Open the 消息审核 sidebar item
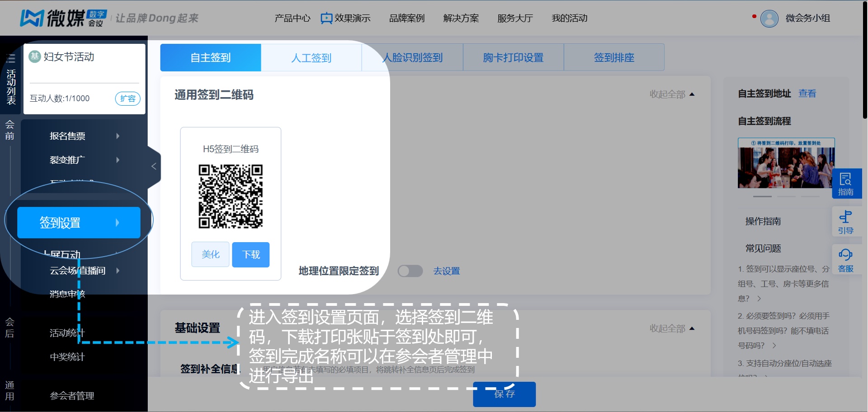The width and height of the screenshot is (868, 412). point(68,294)
